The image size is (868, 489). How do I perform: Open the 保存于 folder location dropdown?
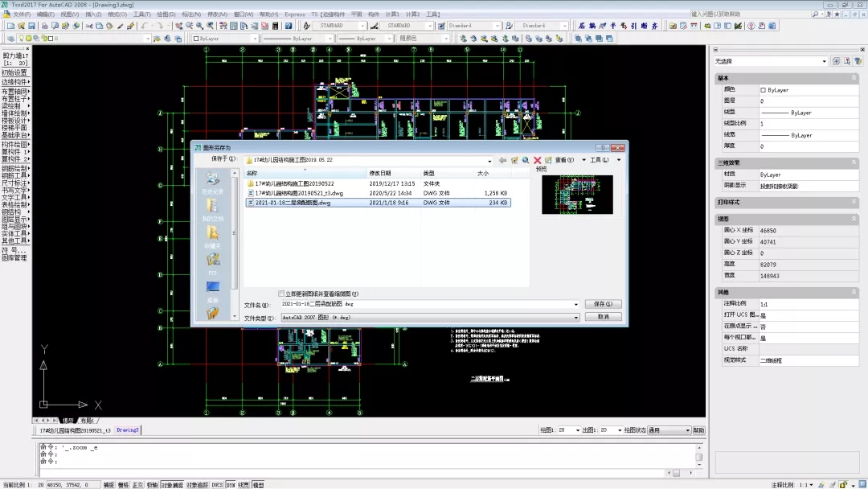pos(490,160)
